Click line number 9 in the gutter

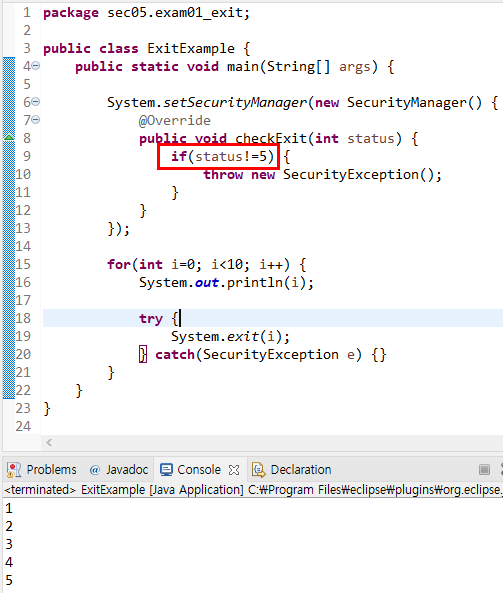tap(26, 156)
